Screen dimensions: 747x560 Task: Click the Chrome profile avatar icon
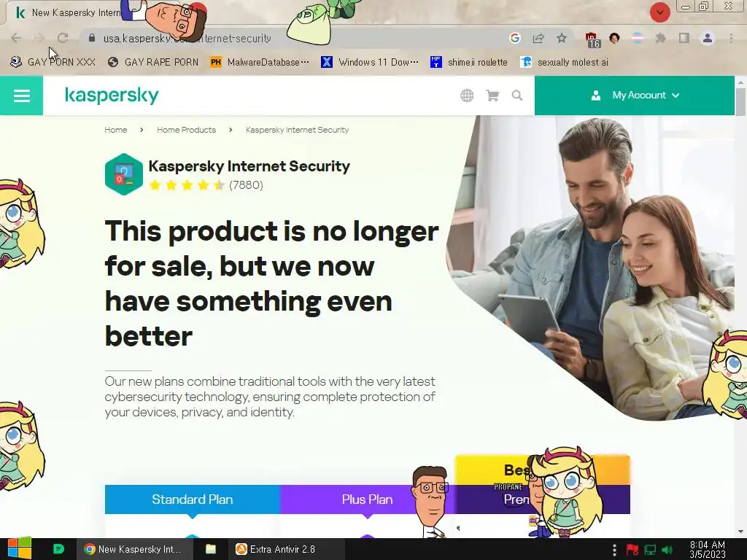click(x=708, y=38)
